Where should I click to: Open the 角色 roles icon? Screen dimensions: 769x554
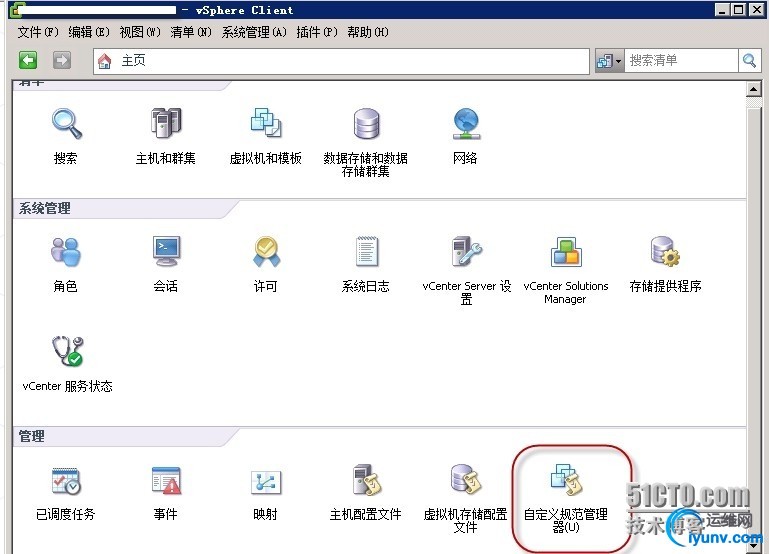click(x=66, y=252)
